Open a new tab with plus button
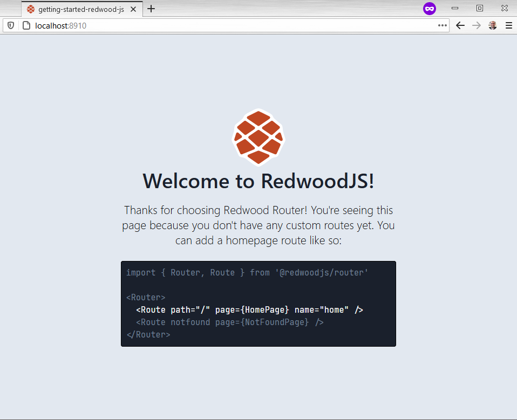 [151, 9]
